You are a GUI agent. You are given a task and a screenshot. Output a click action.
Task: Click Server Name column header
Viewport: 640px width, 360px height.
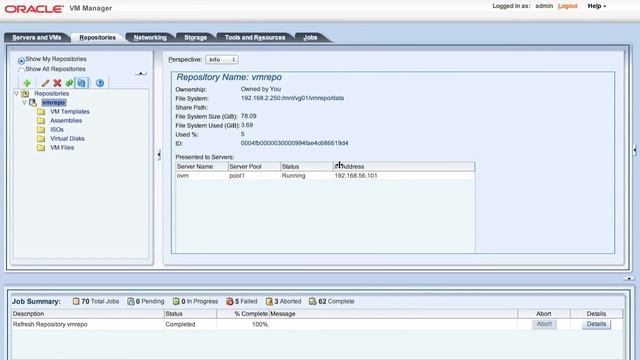click(x=202, y=167)
